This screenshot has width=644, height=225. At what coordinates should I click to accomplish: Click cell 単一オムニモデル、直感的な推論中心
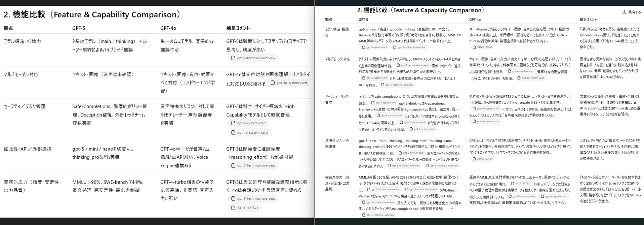tap(187, 45)
